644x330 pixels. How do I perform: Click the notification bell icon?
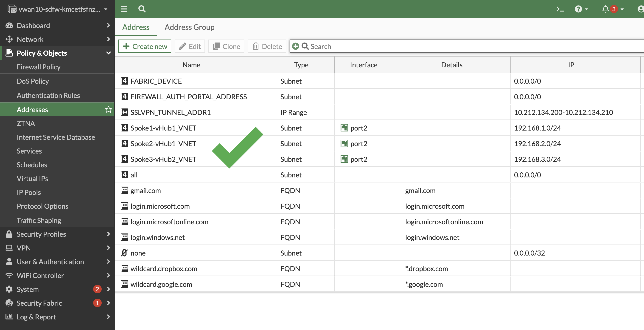tap(605, 9)
